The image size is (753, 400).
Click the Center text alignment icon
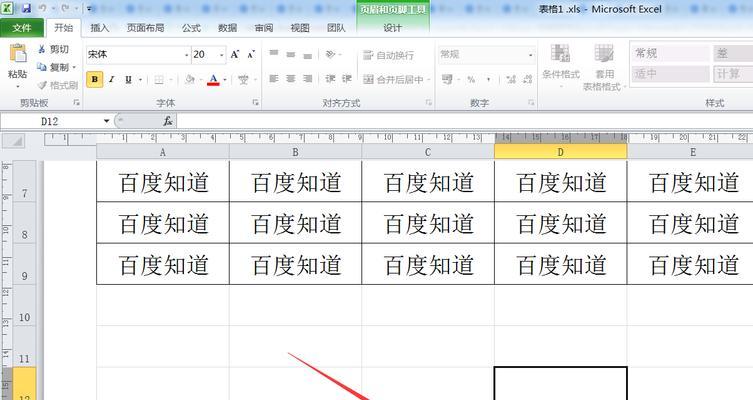291,79
